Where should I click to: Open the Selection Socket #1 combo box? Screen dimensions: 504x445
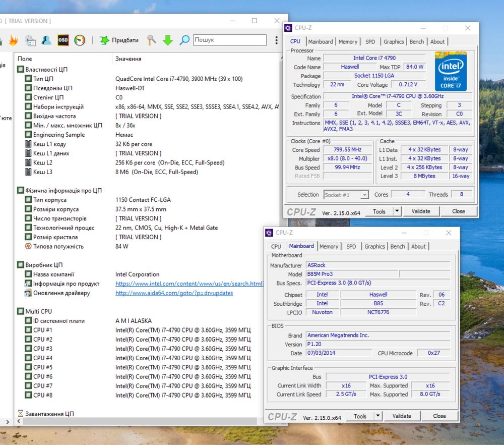(x=346, y=195)
